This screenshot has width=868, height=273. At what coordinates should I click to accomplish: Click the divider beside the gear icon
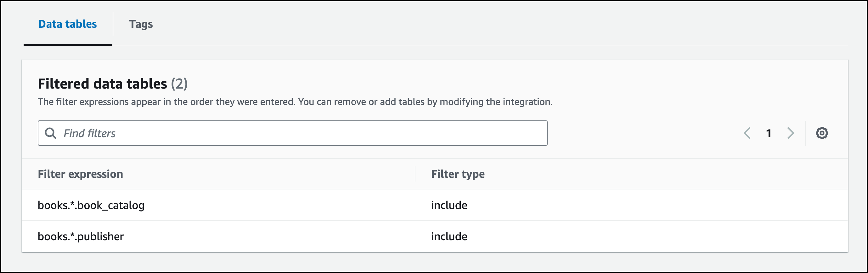pyautogui.click(x=805, y=133)
